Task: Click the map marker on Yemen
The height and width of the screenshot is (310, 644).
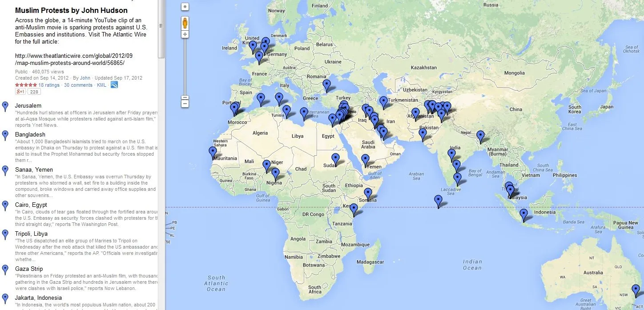Action: (365, 161)
